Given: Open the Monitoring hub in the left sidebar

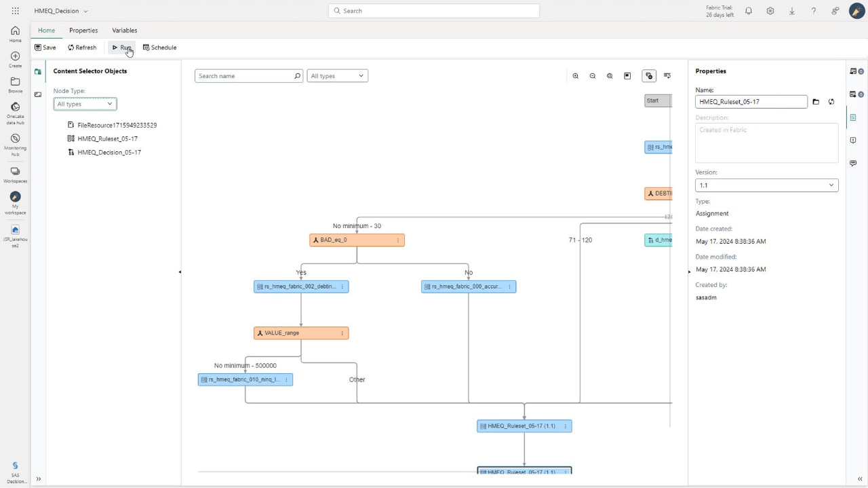Looking at the screenshot, I should [x=15, y=143].
